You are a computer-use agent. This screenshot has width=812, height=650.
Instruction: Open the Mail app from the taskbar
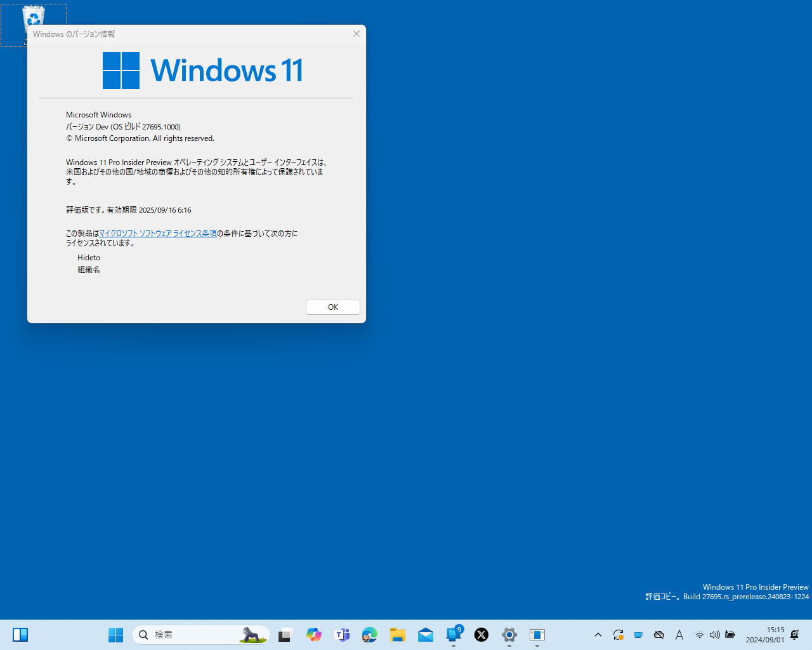click(426, 635)
